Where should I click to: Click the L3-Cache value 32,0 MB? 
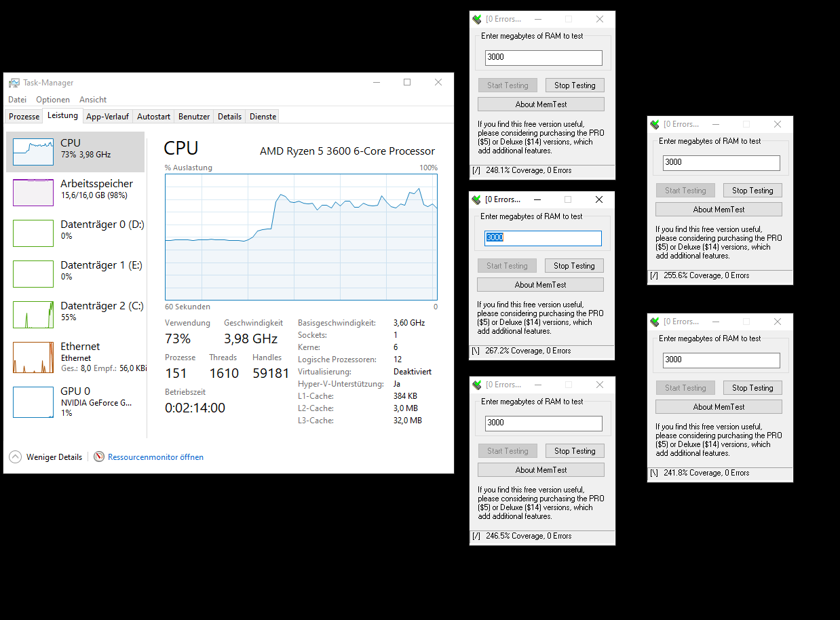point(408,421)
